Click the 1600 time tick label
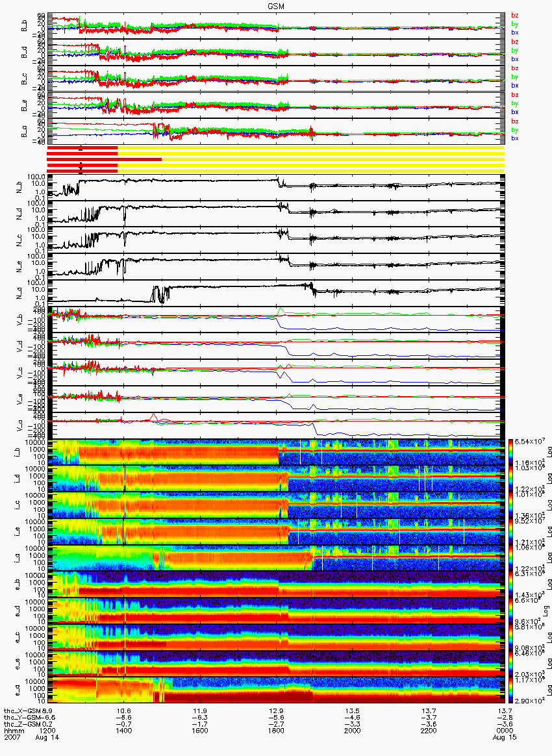552x756 pixels. (x=200, y=731)
